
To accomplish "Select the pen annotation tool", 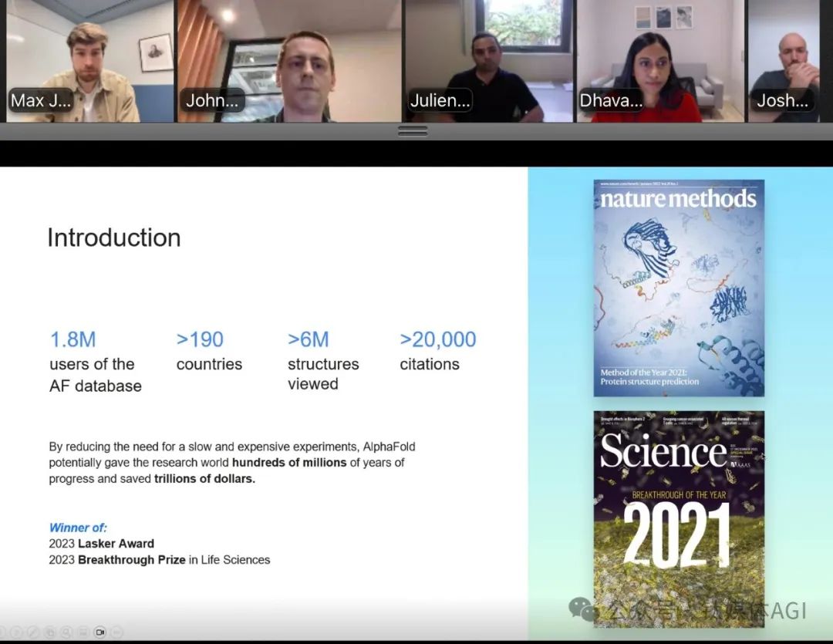I will tap(33, 632).
